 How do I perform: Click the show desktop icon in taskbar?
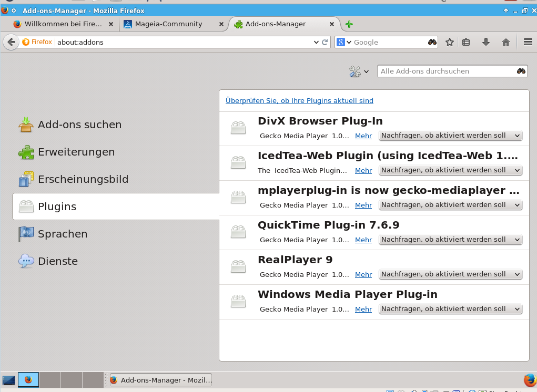(x=8, y=380)
